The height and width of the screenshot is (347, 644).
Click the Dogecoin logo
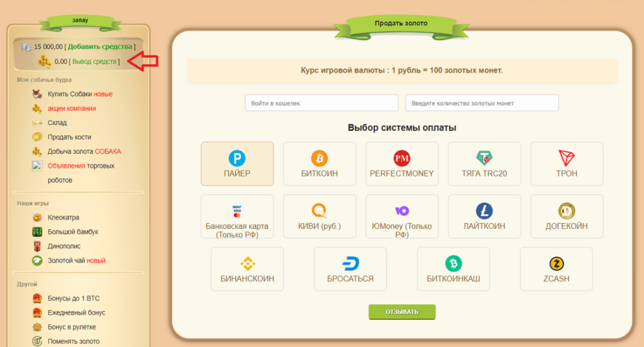(567, 211)
